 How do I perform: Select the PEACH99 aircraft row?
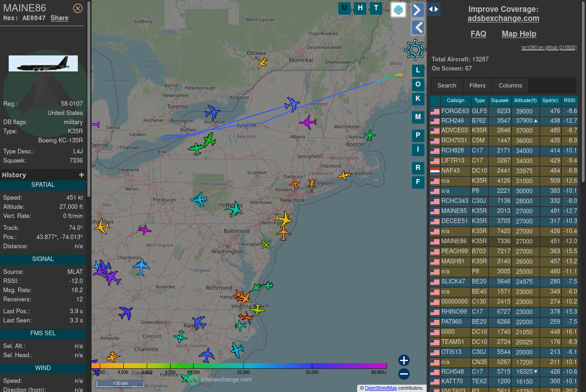pos(504,251)
